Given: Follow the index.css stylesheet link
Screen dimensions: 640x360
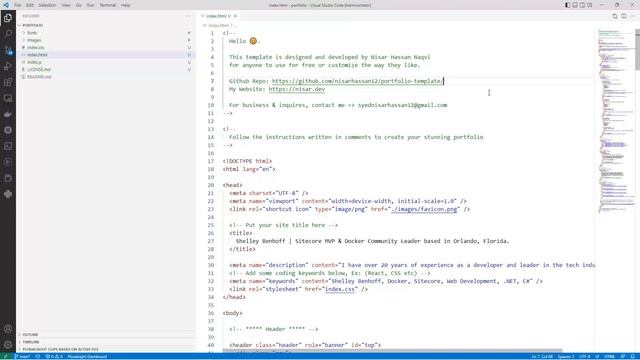Looking at the screenshot, I should pyautogui.click(x=340, y=289).
